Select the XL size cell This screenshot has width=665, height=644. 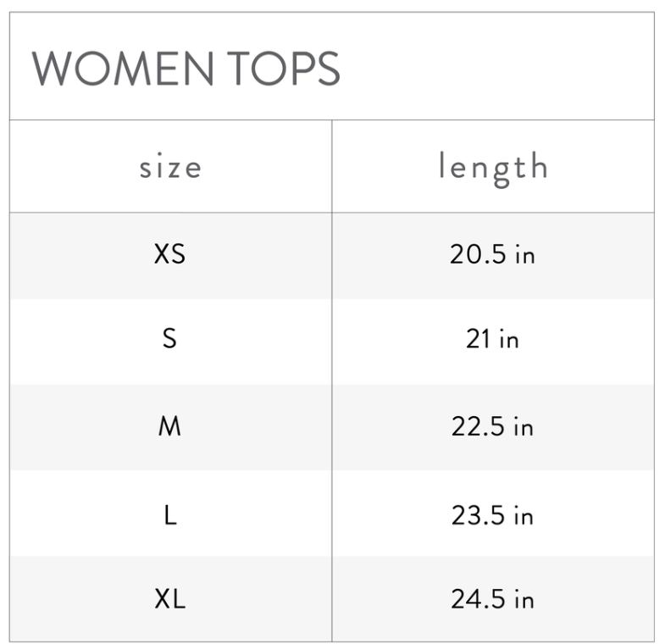click(170, 600)
